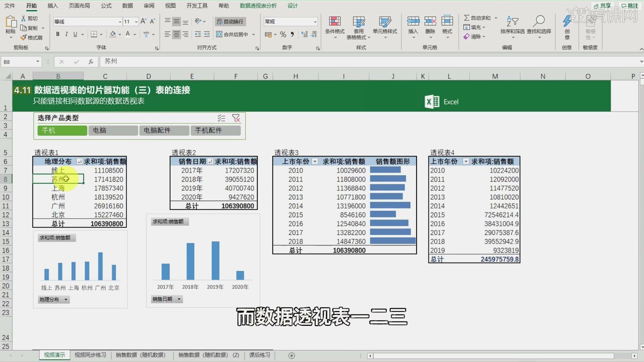Open 地理分布 field button on first chart
Viewport: 644px width, 362px height.
pos(54,299)
